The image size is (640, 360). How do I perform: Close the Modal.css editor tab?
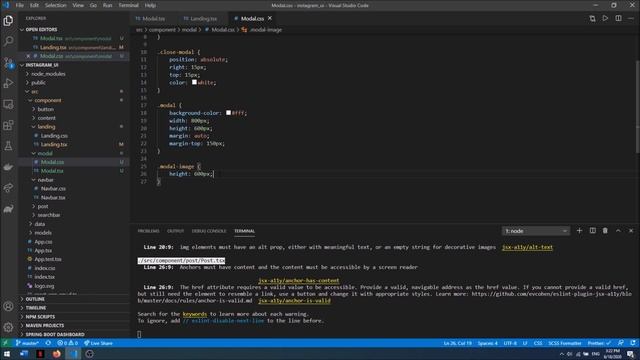[270, 18]
